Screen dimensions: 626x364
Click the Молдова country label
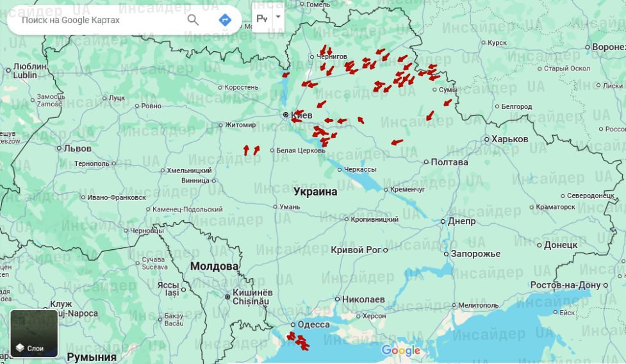[x=214, y=266]
